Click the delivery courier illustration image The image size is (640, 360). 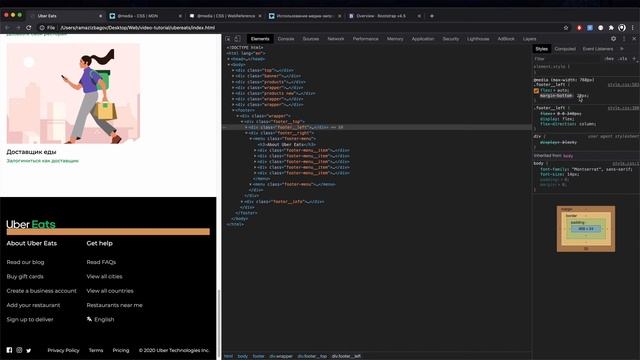(73, 93)
